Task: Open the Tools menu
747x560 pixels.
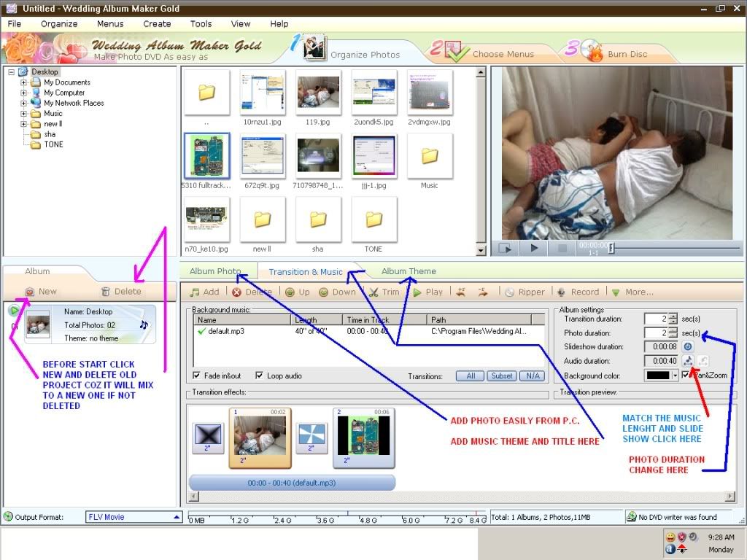Action: 201,24
